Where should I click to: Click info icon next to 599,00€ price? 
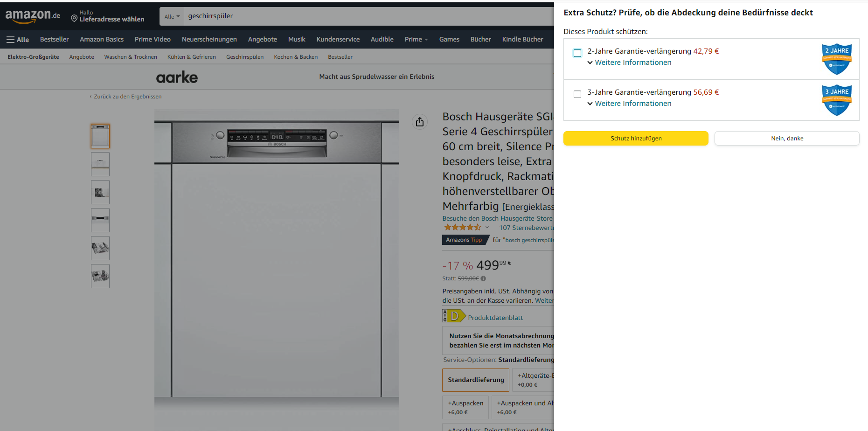[x=483, y=278]
